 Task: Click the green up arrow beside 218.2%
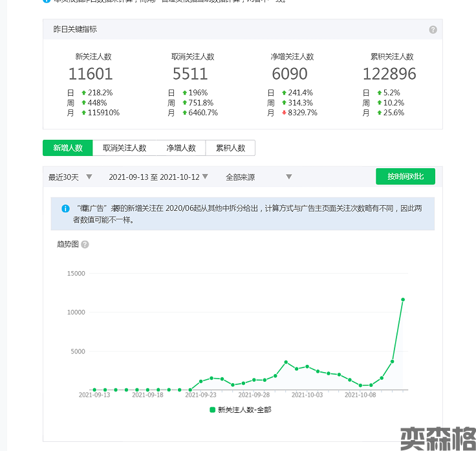point(83,93)
